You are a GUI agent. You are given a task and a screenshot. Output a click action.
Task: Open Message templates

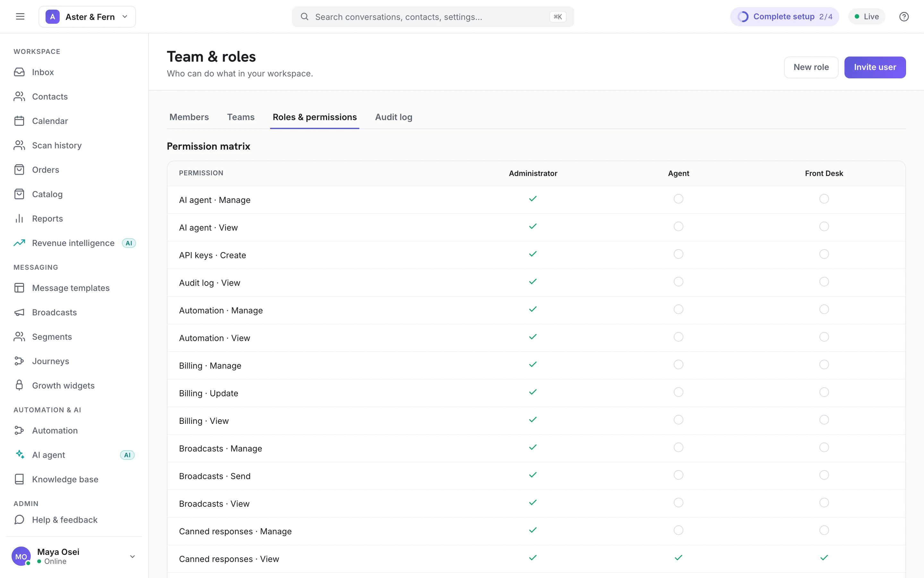click(x=74, y=288)
